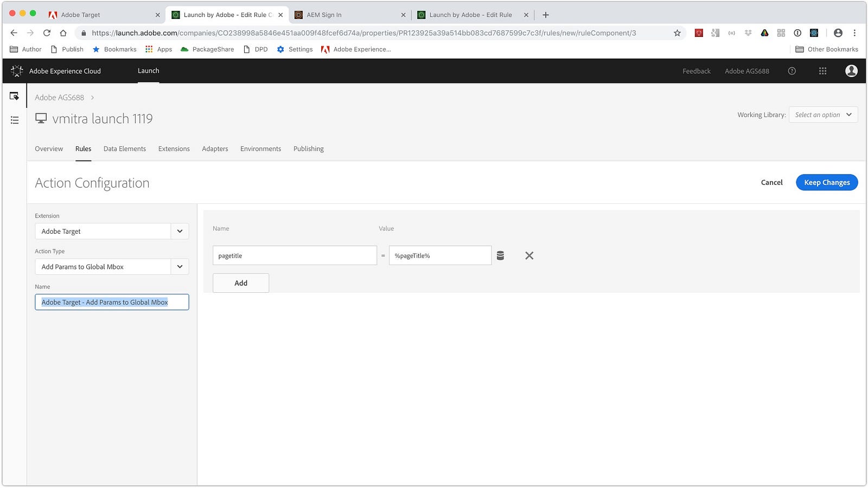Click the Add parameter button
868x488 pixels.
(x=241, y=283)
